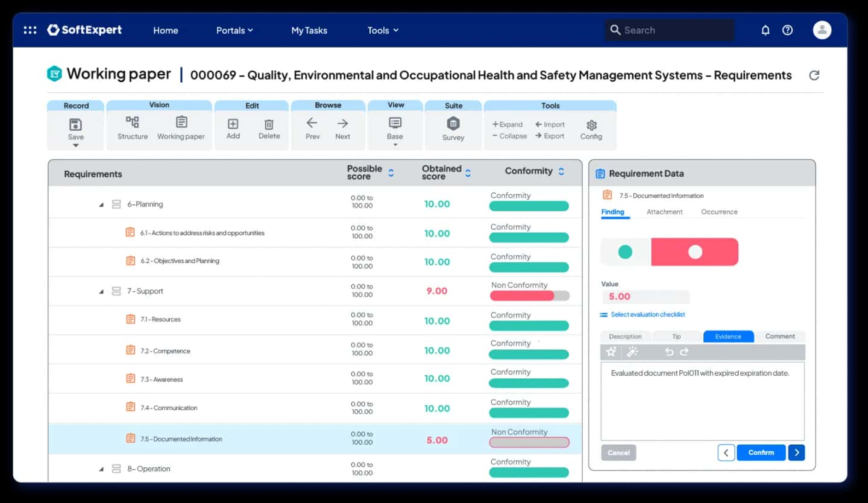Open the Config gear tool
The height and width of the screenshot is (503, 868).
point(591,125)
